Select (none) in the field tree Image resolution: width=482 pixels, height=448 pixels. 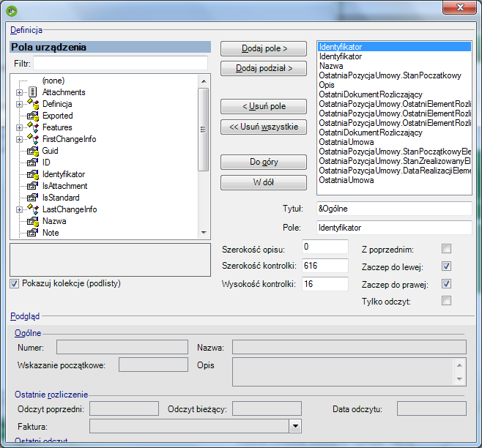click(x=53, y=81)
